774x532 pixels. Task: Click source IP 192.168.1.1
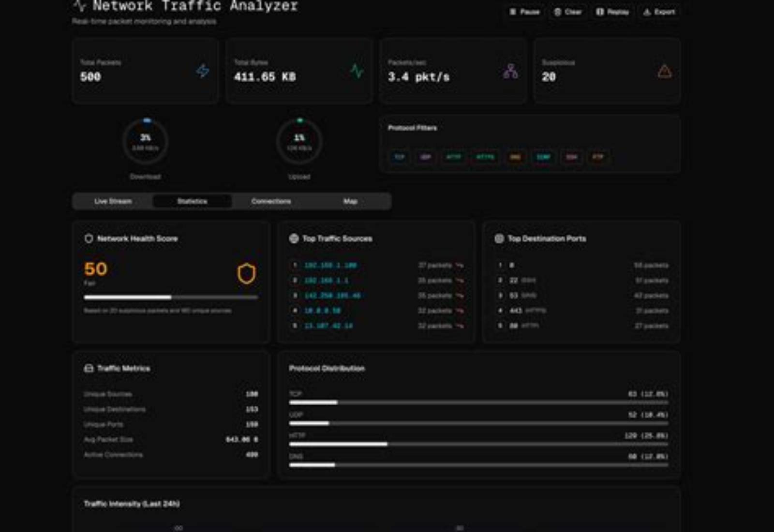coord(327,280)
